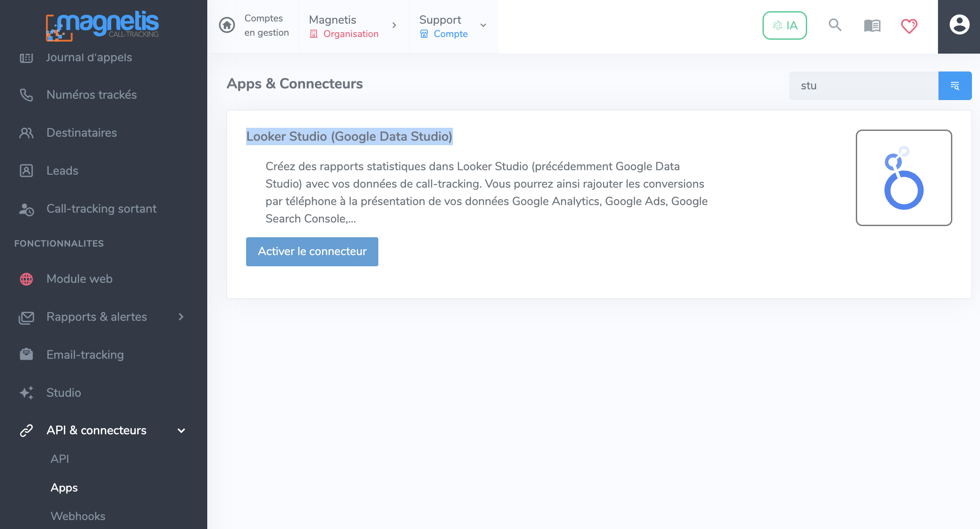Open the IA assistant button

[x=784, y=25]
